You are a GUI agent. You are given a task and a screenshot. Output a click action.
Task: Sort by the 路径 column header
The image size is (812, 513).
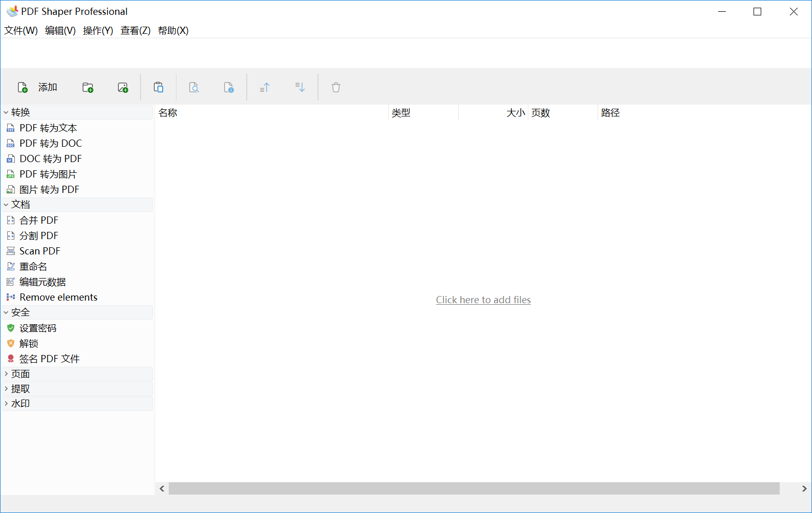coord(610,113)
